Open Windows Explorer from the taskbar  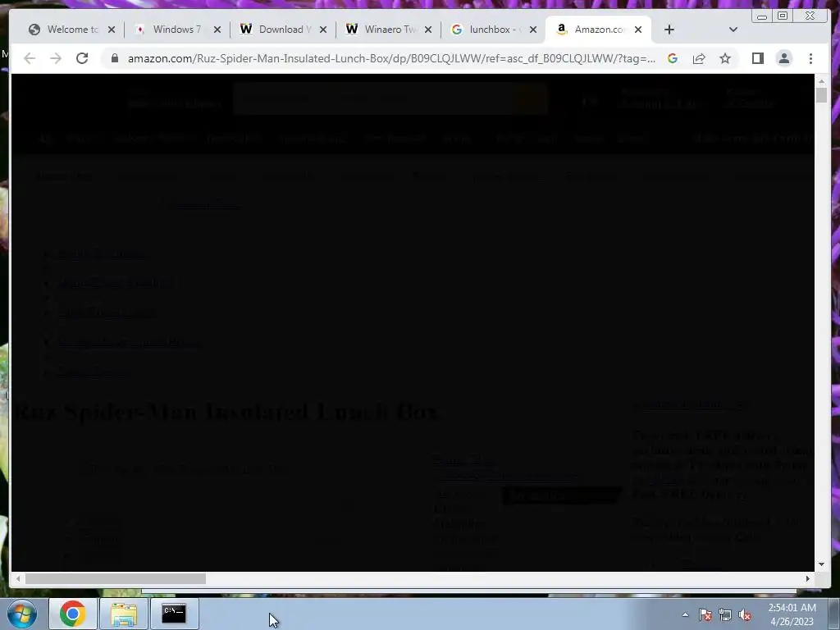pyautogui.click(x=124, y=614)
